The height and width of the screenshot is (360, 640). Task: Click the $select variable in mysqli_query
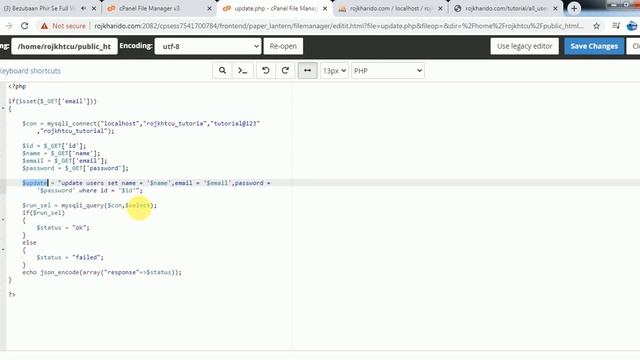138,205
